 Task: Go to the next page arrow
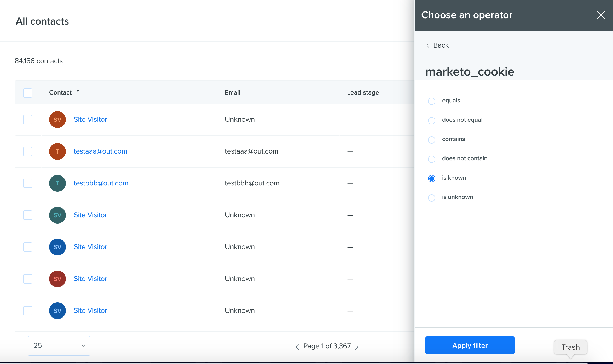pyautogui.click(x=357, y=346)
